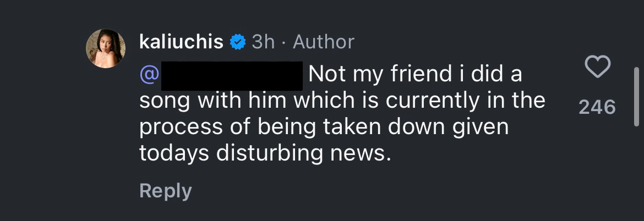Click the 3h timestamp
The width and height of the screenshot is (644, 221).
tap(263, 42)
